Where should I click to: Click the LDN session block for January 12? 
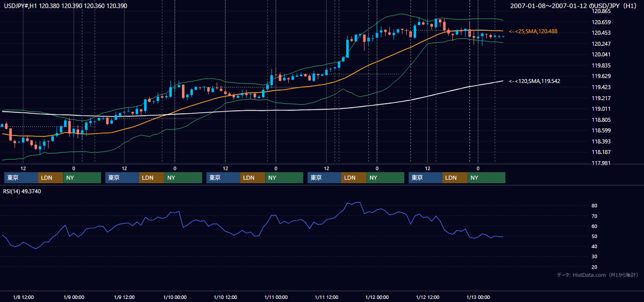[455, 178]
